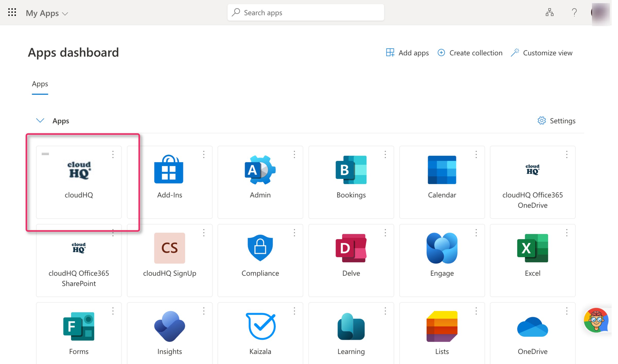
Task: Open the Admin app
Action: (260, 182)
